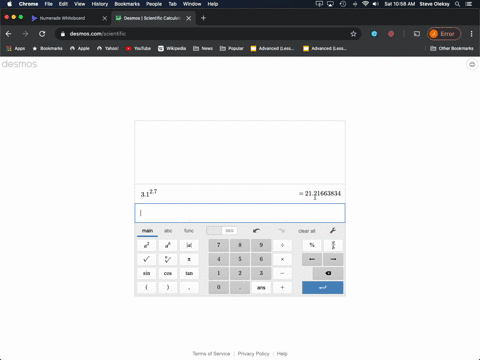Screen dimensions: 480x360
Task: Switch to the func keyboard tab
Action: (x=189, y=231)
